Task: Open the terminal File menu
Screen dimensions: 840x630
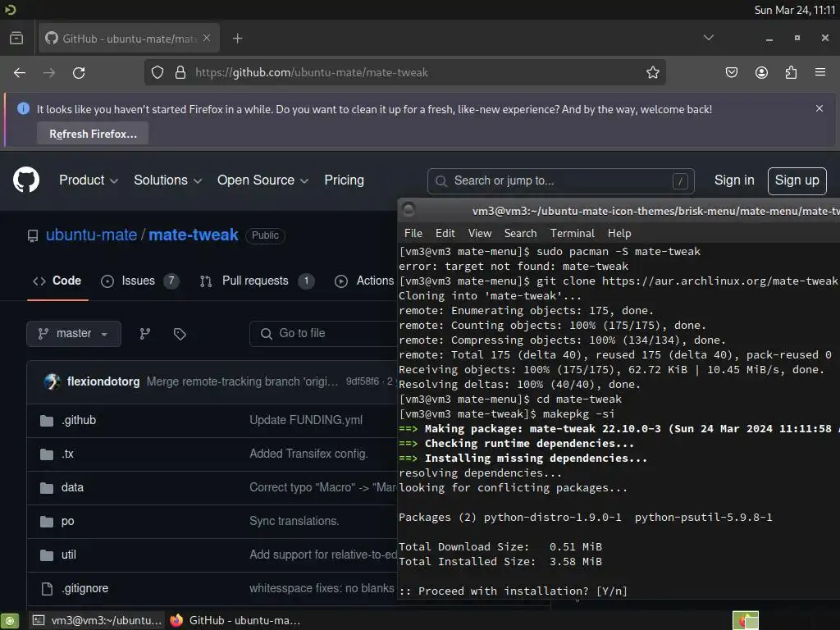Action: click(x=413, y=233)
